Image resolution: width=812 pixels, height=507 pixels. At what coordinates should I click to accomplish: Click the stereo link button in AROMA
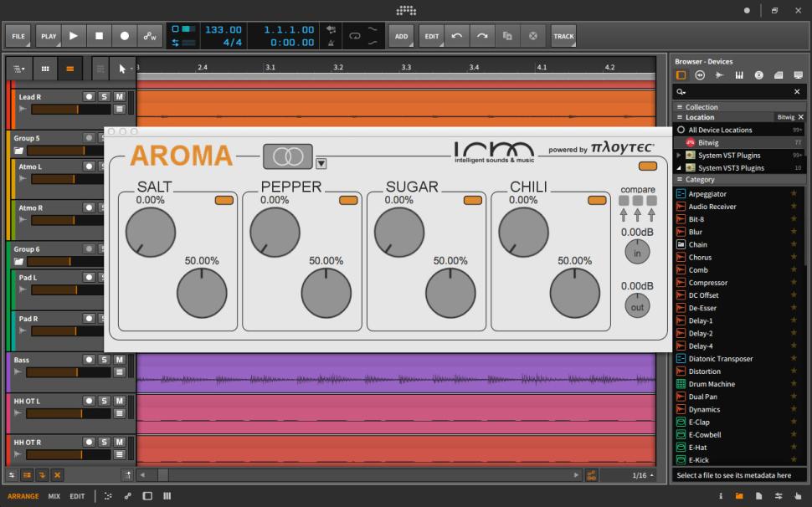[287, 156]
